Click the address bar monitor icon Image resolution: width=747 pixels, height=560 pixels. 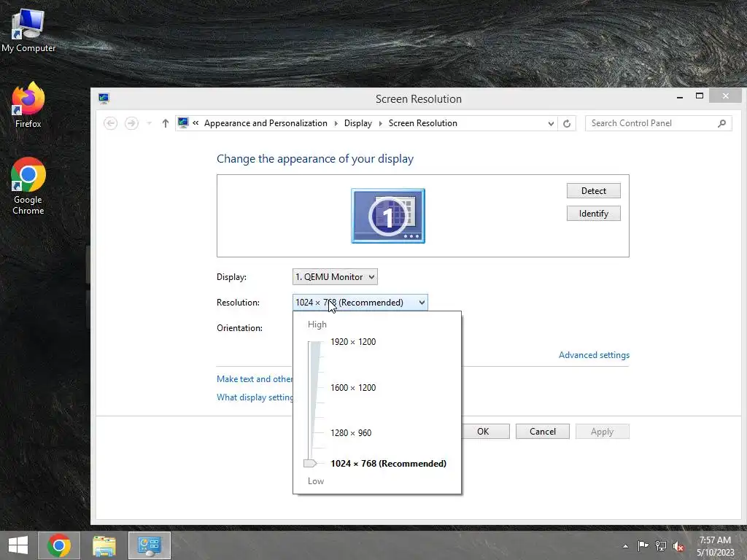coord(183,122)
